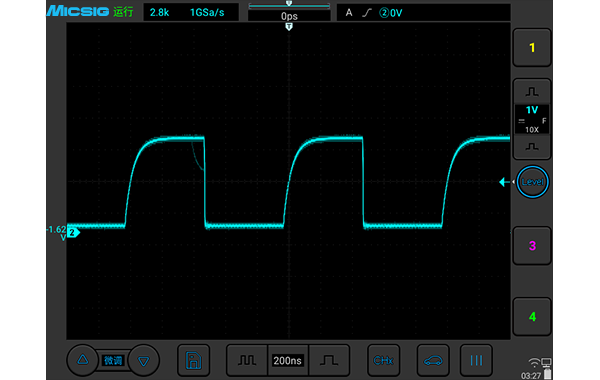Click the 微调 fine adjust label
Viewport: 600px width, 380px height.
[x=113, y=360]
